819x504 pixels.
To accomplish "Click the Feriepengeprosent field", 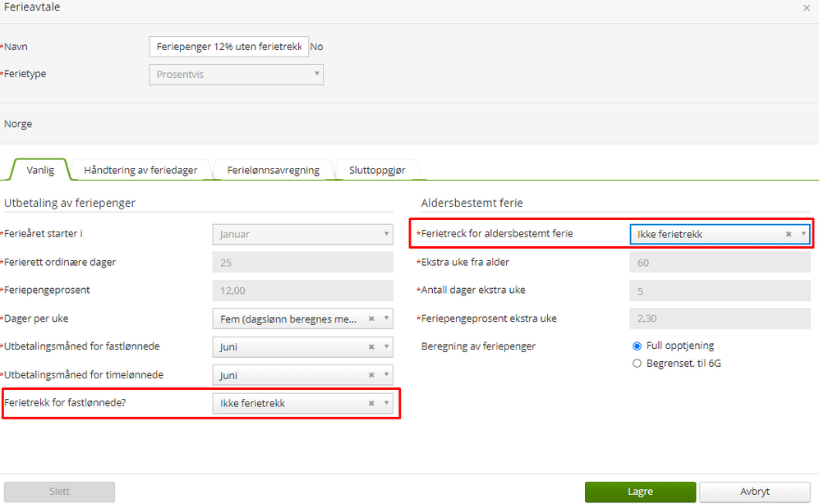I will [302, 291].
